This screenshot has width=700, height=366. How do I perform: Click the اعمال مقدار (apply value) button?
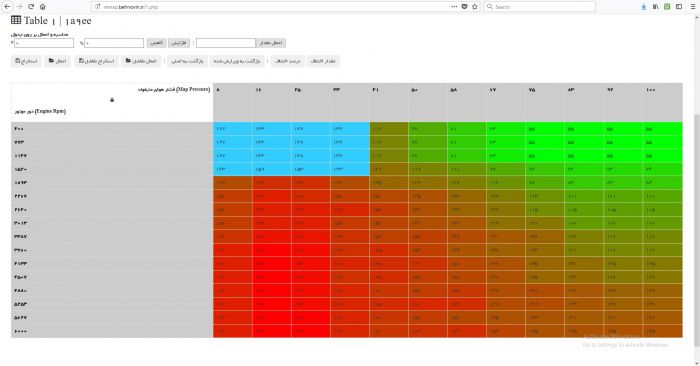[271, 43]
